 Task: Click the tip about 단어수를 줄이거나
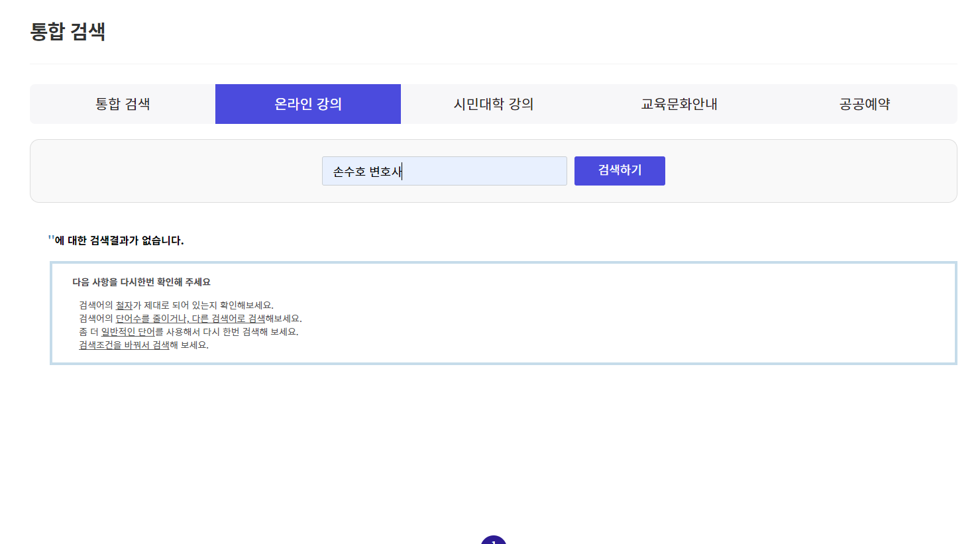click(190, 319)
